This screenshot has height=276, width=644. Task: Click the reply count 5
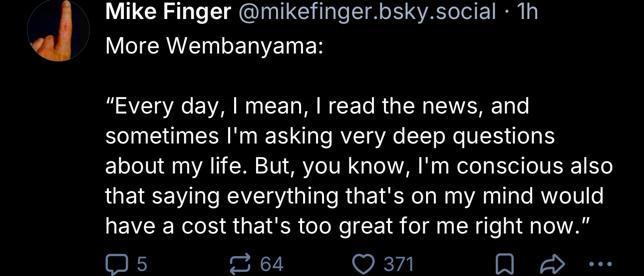142,263
